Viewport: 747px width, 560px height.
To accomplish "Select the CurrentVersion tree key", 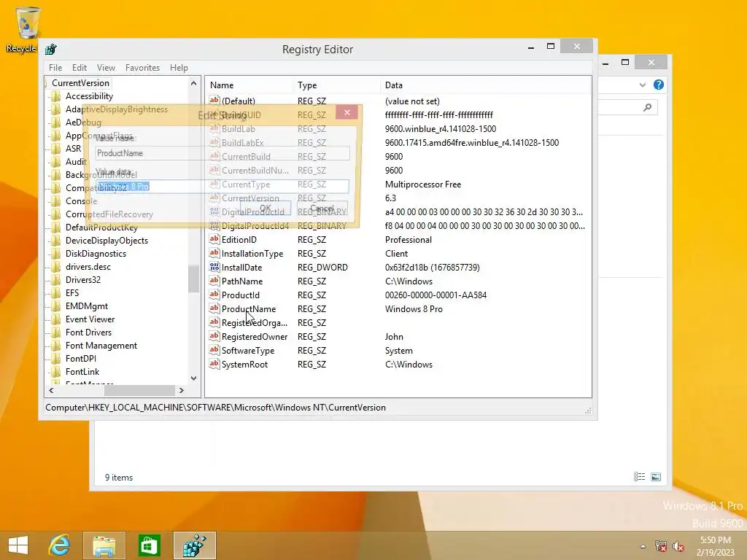I will 80,83.
